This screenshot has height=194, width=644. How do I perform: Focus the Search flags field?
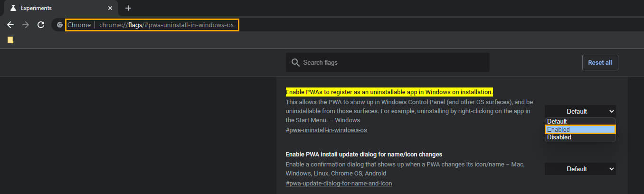click(x=388, y=63)
